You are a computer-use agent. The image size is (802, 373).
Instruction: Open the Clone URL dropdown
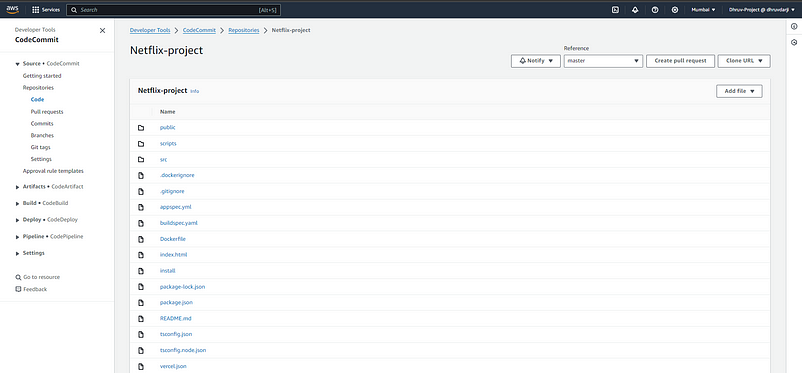click(744, 61)
